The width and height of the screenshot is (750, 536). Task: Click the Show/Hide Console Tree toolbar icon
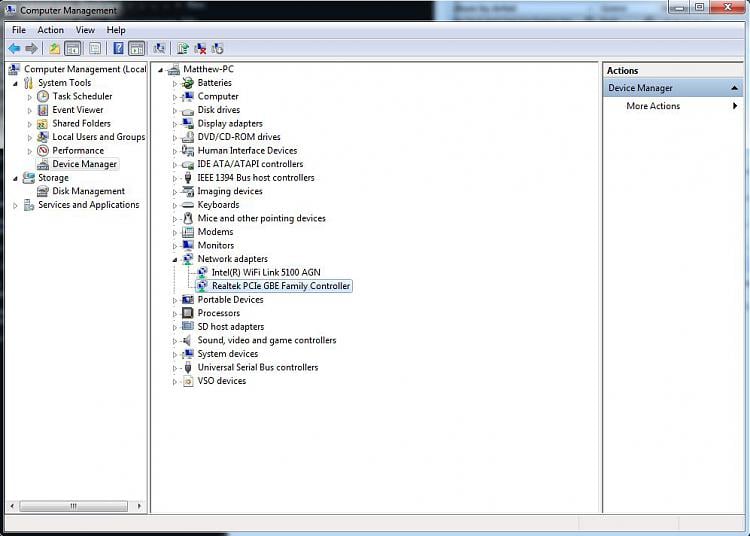pos(72,48)
